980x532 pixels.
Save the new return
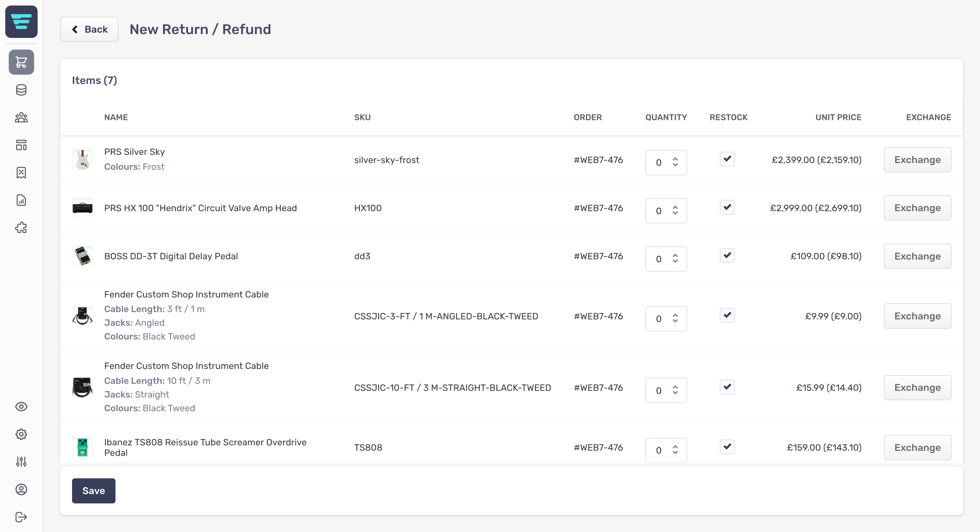click(x=94, y=491)
